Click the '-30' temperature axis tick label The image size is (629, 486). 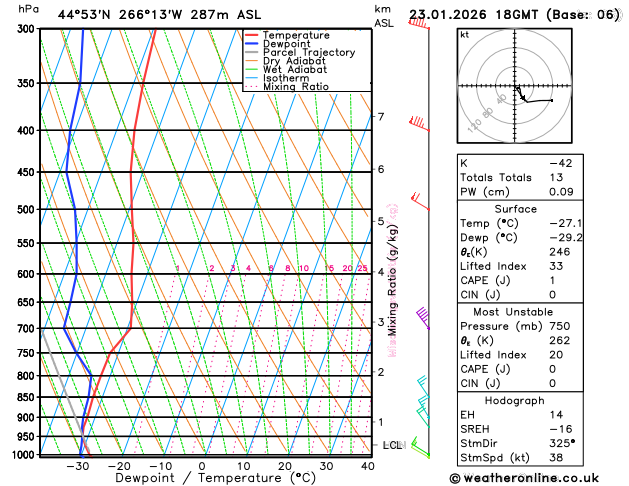click(78, 466)
